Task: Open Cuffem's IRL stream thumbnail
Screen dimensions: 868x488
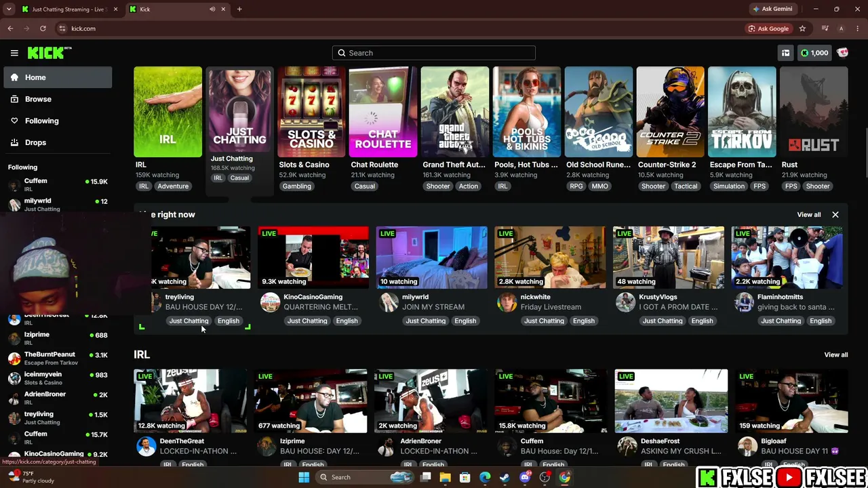Action: 551,401
